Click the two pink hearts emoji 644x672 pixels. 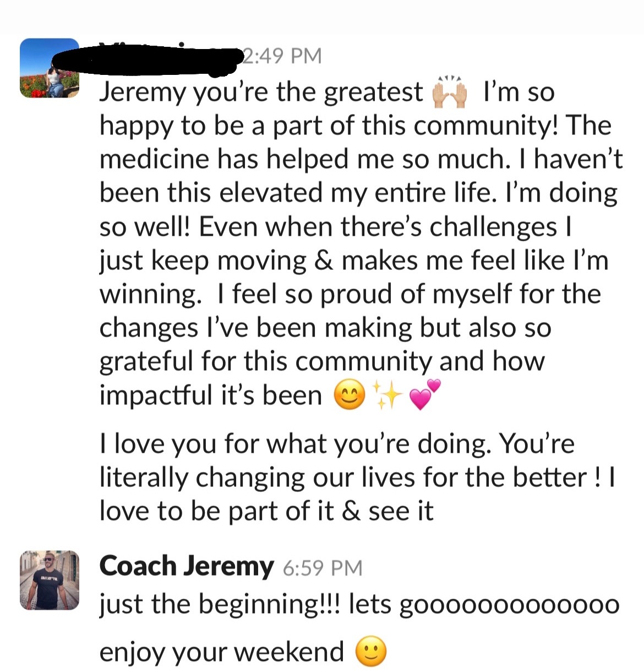[425, 394]
